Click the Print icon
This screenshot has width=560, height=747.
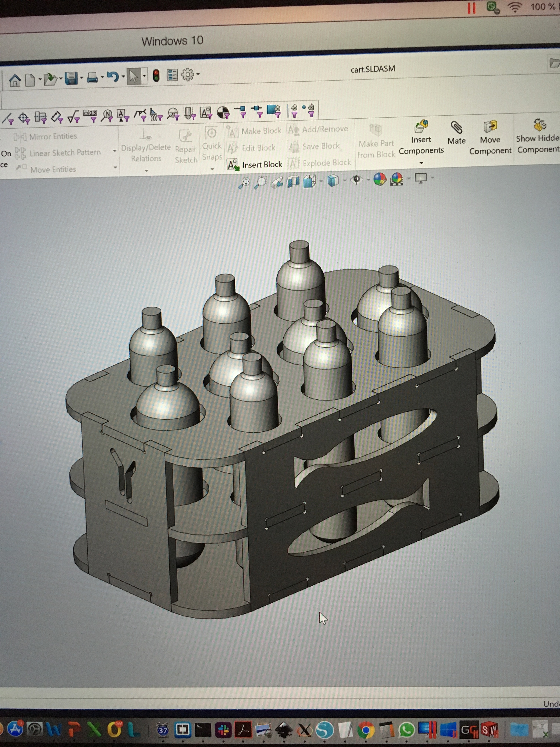pyautogui.click(x=92, y=78)
